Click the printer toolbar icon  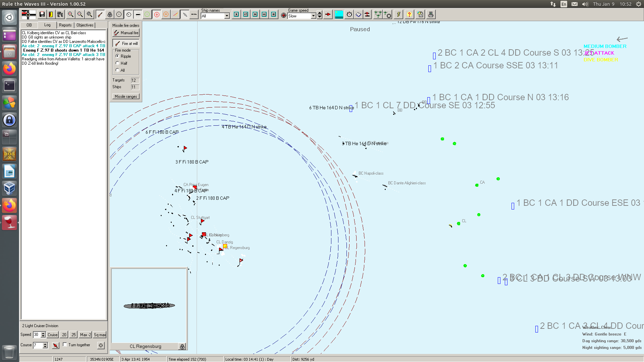[431, 14]
